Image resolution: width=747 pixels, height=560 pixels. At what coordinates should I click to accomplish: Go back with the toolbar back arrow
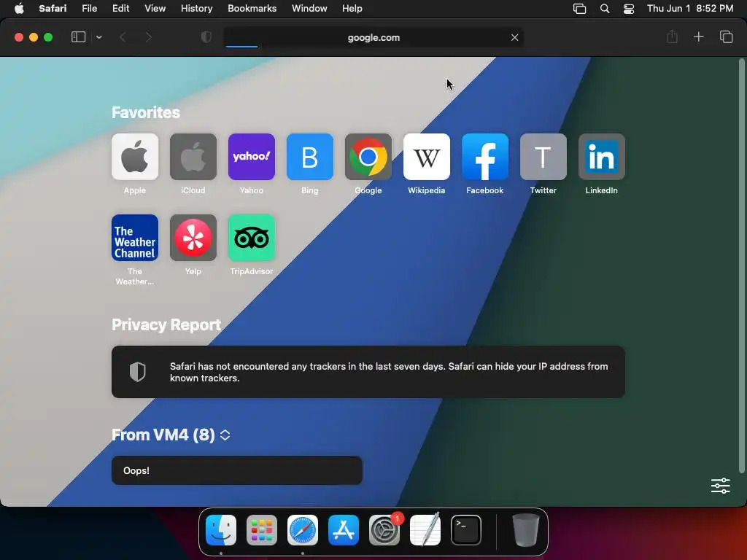[123, 37]
